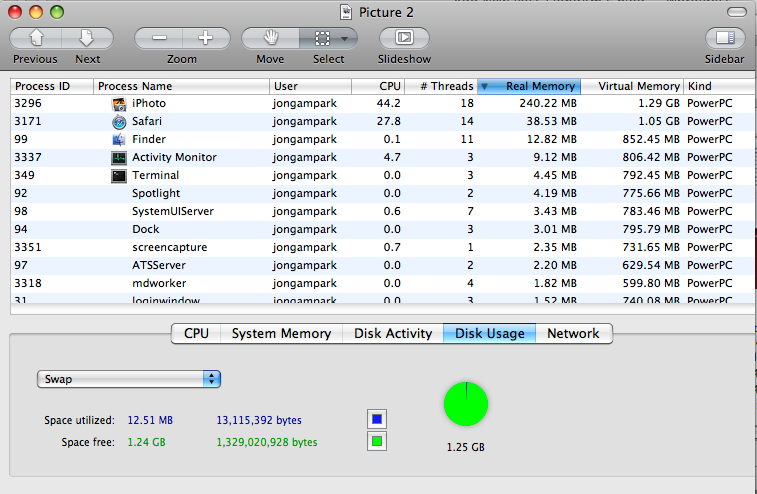
Task: Zoom out with the minus button
Action: pos(159,38)
